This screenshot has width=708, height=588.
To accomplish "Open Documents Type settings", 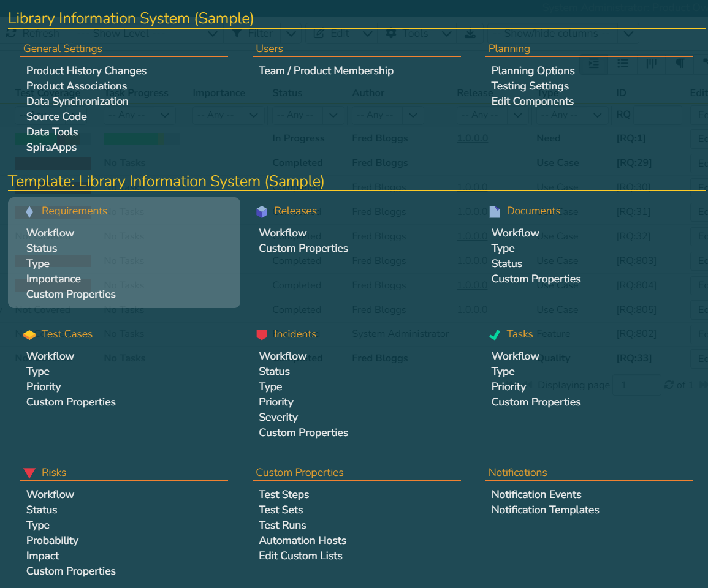I will pyautogui.click(x=503, y=248).
